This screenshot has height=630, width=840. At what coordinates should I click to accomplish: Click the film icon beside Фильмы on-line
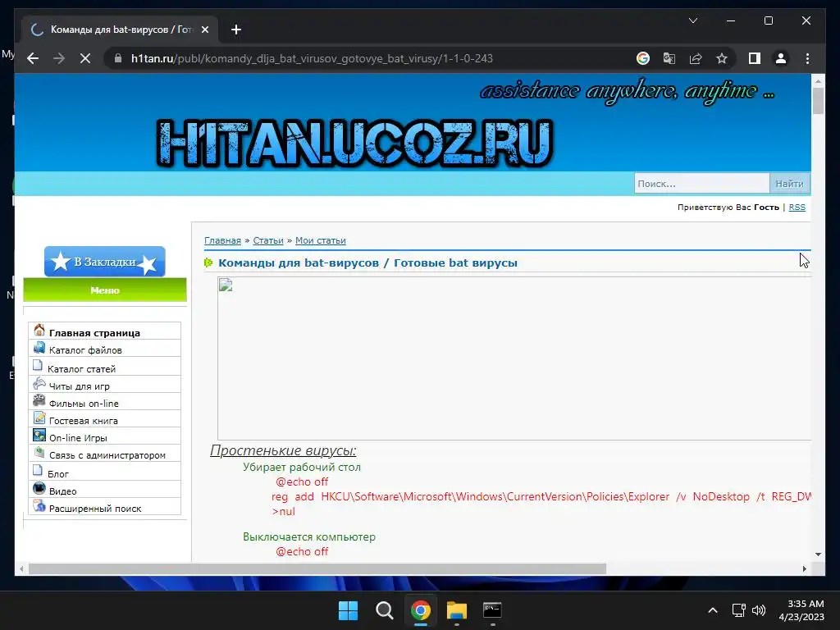39,400
